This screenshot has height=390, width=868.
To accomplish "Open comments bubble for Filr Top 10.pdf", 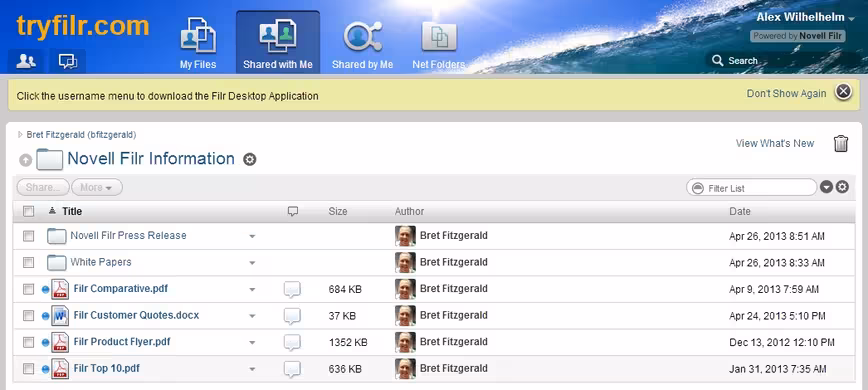I will (292, 369).
